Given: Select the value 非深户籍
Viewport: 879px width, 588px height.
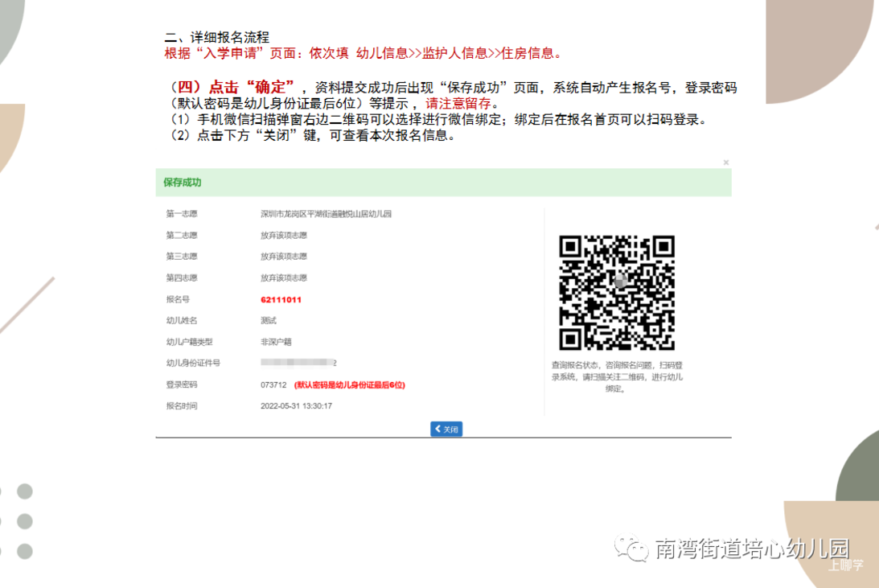Looking at the screenshot, I should (x=276, y=342).
